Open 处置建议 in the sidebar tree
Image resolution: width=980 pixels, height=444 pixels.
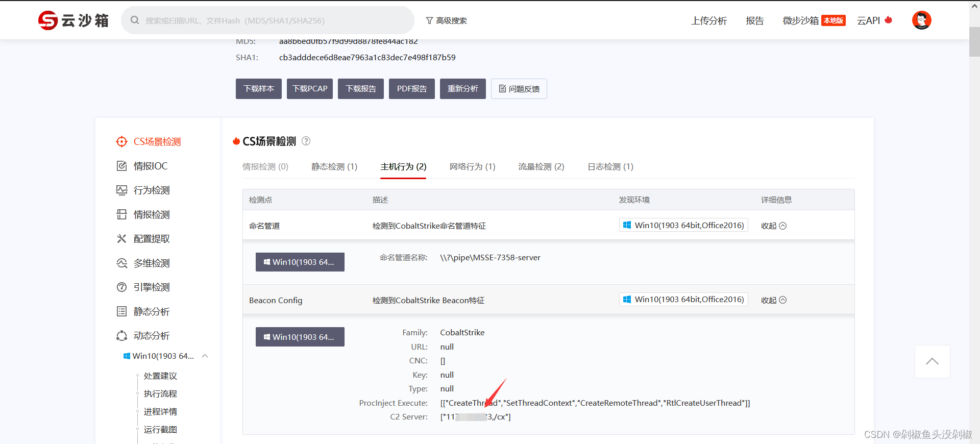point(160,376)
